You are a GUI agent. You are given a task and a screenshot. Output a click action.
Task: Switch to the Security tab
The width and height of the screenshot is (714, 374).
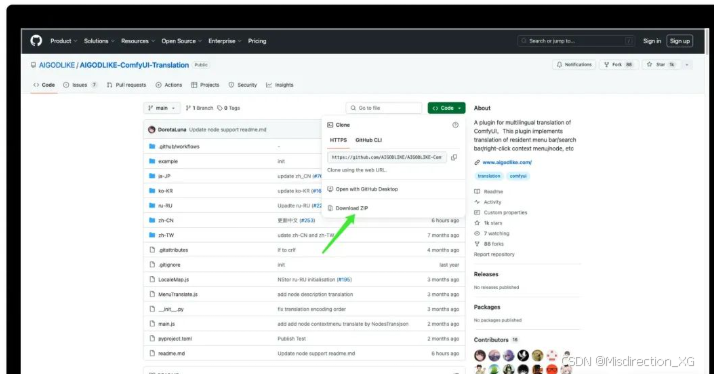point(243,85)
